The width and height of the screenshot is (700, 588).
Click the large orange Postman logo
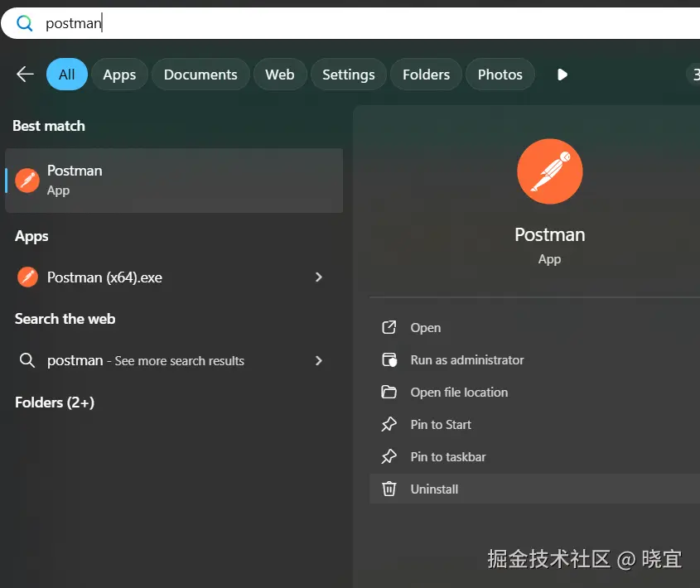(549, 171)
